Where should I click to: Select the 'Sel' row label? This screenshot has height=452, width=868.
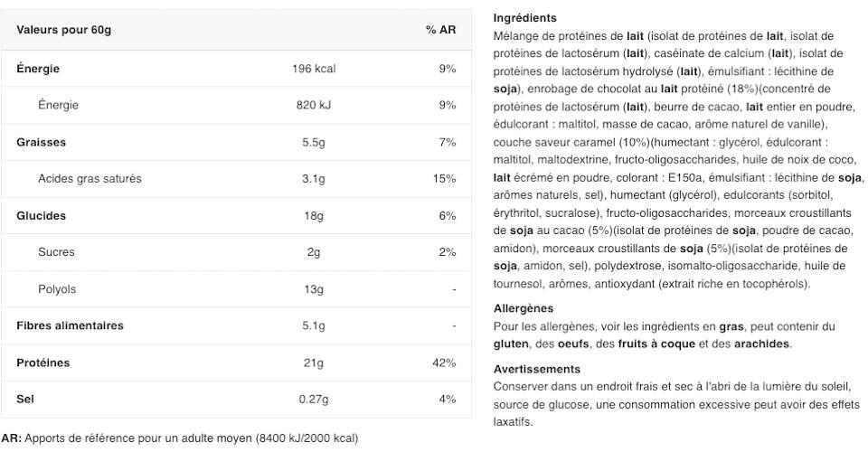pos(24,399)
